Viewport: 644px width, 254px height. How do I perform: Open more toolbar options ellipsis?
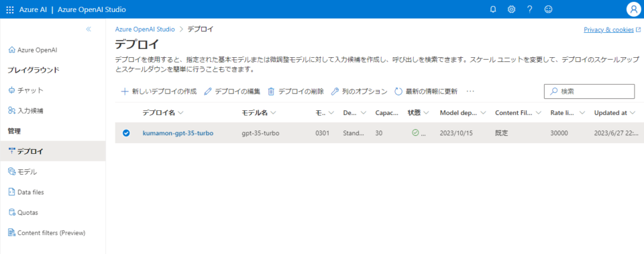click(x=471, y=91)
